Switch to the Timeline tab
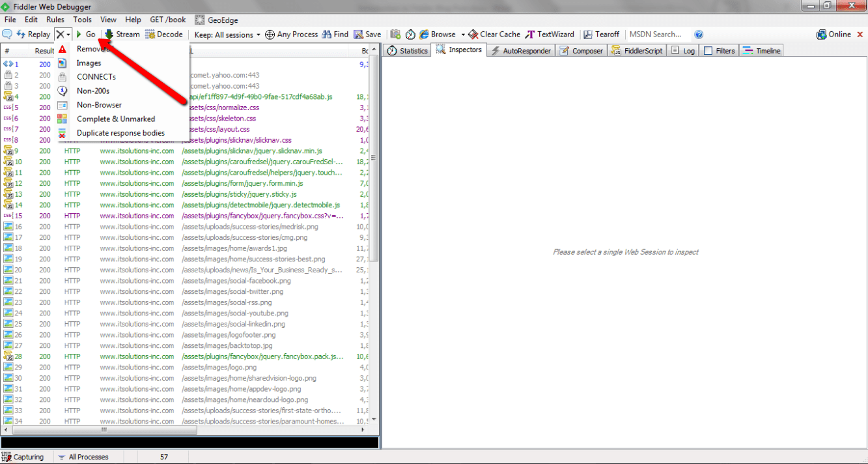 click(x=761, y=51)
